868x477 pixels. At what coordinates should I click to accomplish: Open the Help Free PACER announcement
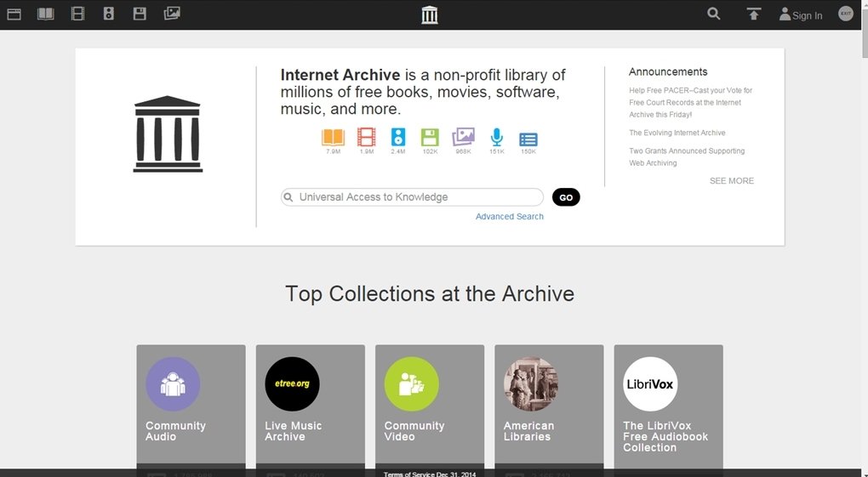(690, 102)
